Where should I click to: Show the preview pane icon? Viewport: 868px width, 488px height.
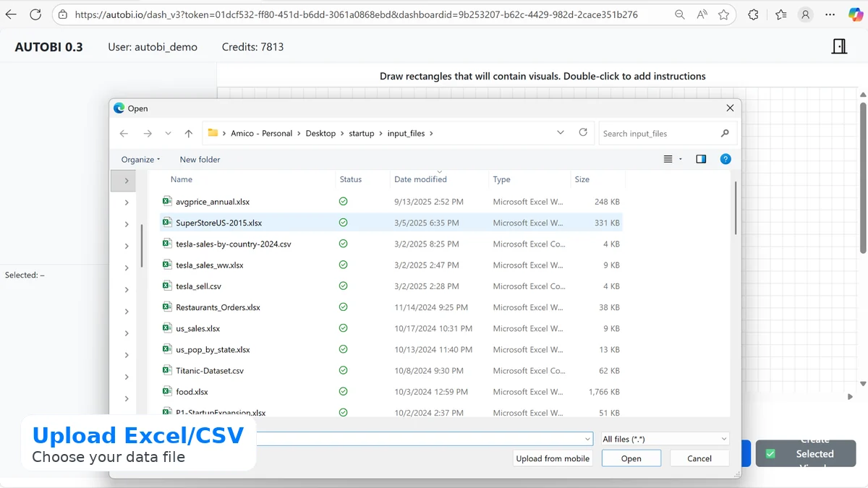701,159
